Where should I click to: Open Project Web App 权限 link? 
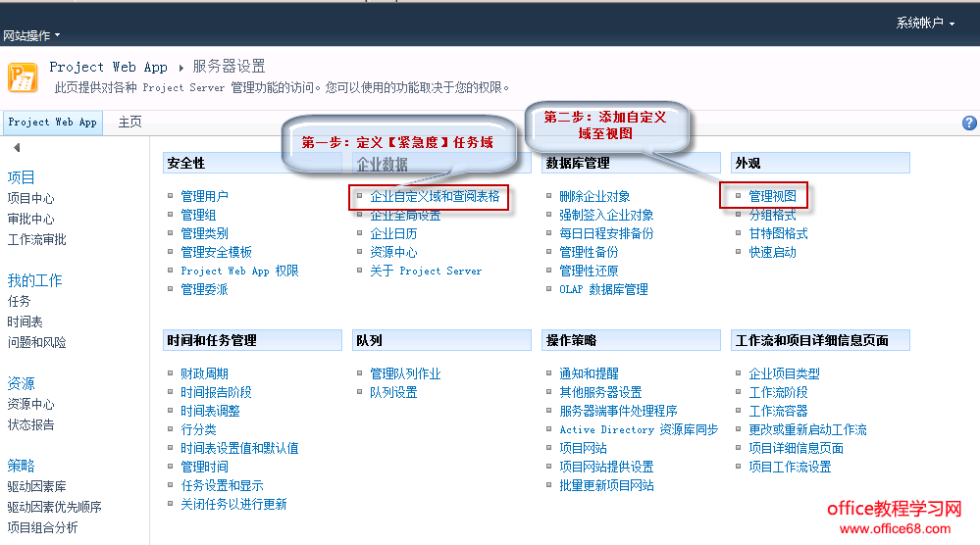tap(239, 271)
